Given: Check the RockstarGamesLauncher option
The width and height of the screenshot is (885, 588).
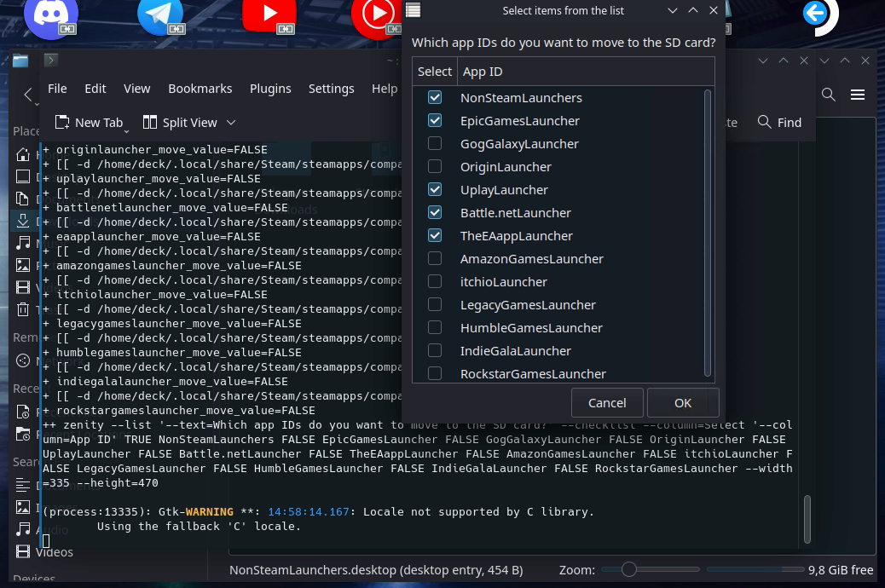Looking at the screenshot, I should click(435, 373).
